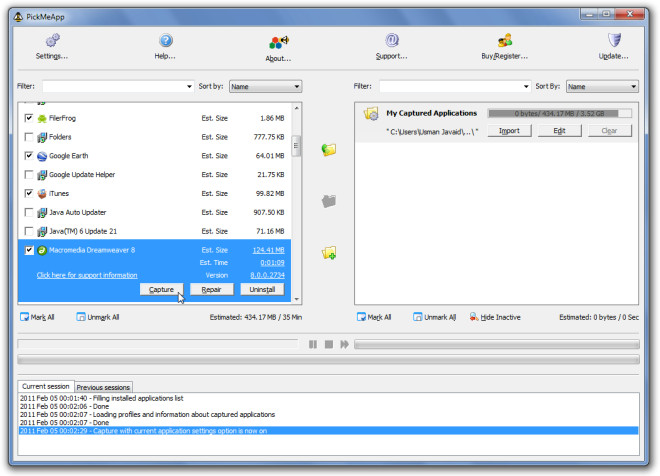Image resolution: width=660 pixels, height=476 pixels.
Task: Open the Update shield icon
Action: point(614,40)
